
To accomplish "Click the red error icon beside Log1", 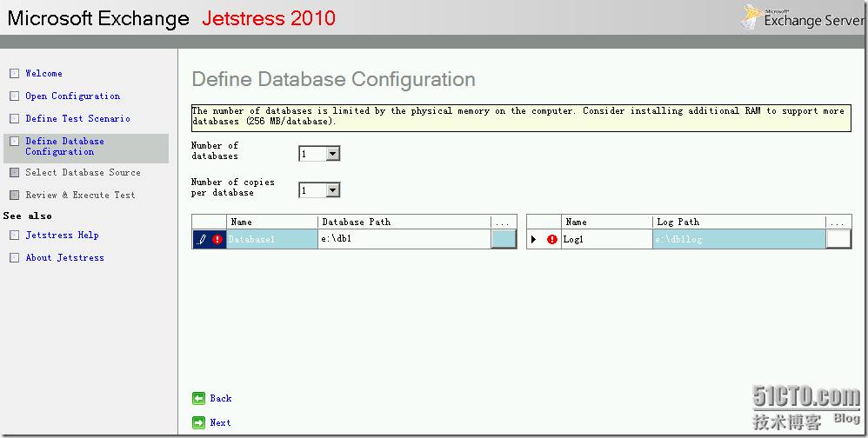I will coord(552,240).
